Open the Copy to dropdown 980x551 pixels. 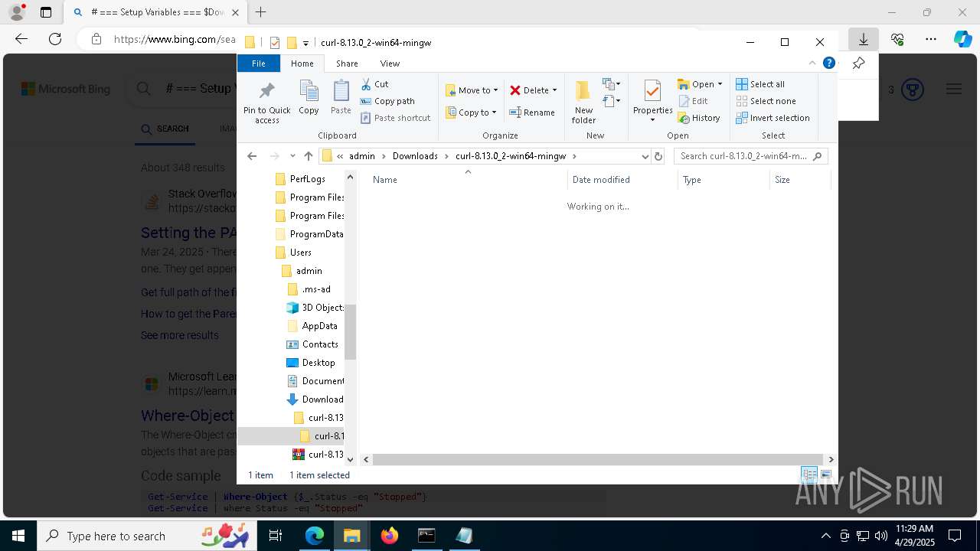tap(472, 112)
